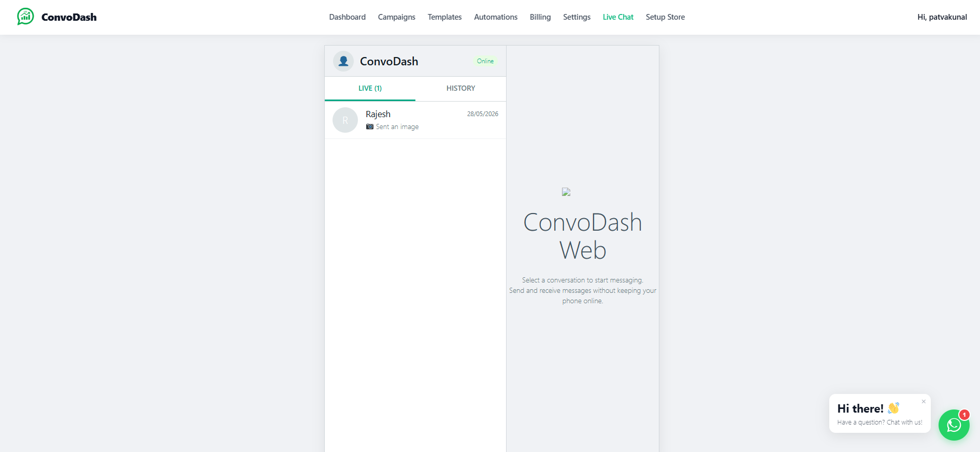980x452 pixels.
Task: Open the Billing page
Action: 540,17
